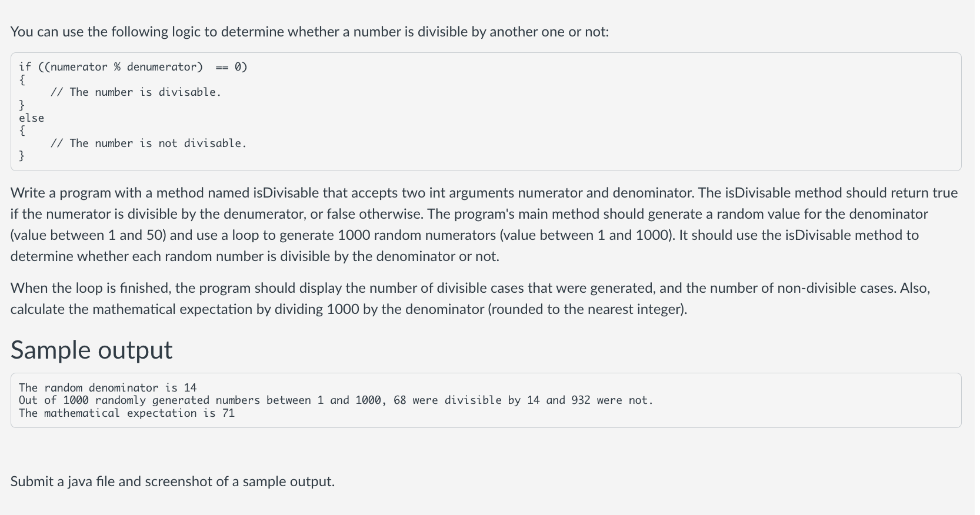The image size is (980, 515).
Task: Click the "The random denominator is 14" output line
Action: 108,387
